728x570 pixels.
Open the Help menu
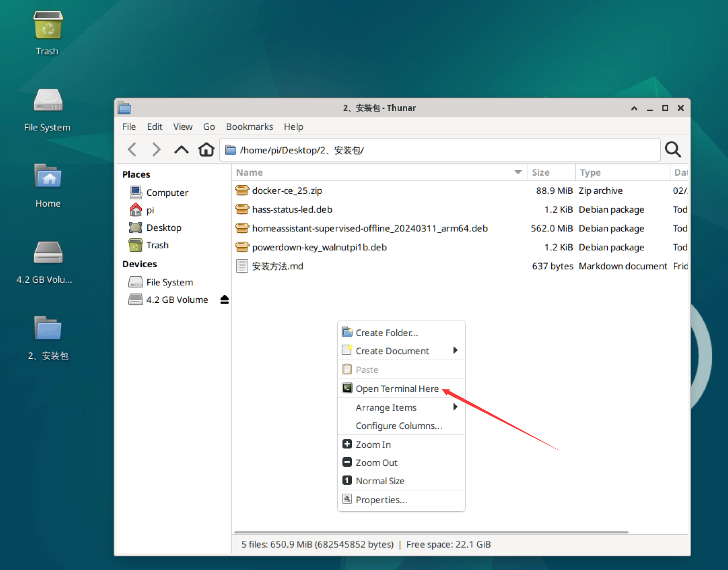pos(293,127)
